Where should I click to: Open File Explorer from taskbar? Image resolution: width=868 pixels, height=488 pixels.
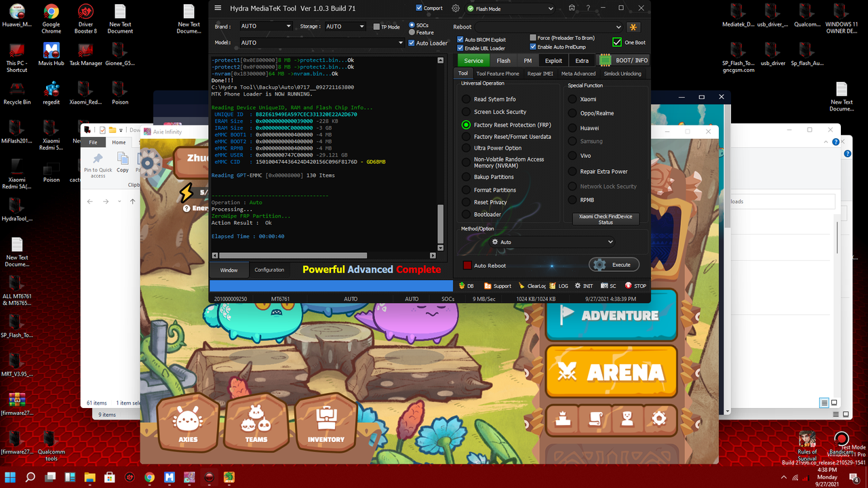(x=90, y=477)
